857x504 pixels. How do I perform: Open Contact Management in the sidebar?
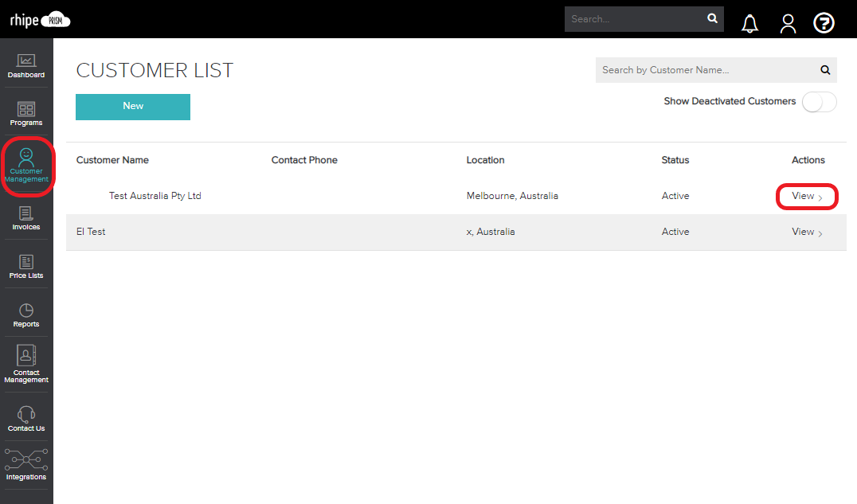coord(26,364)
